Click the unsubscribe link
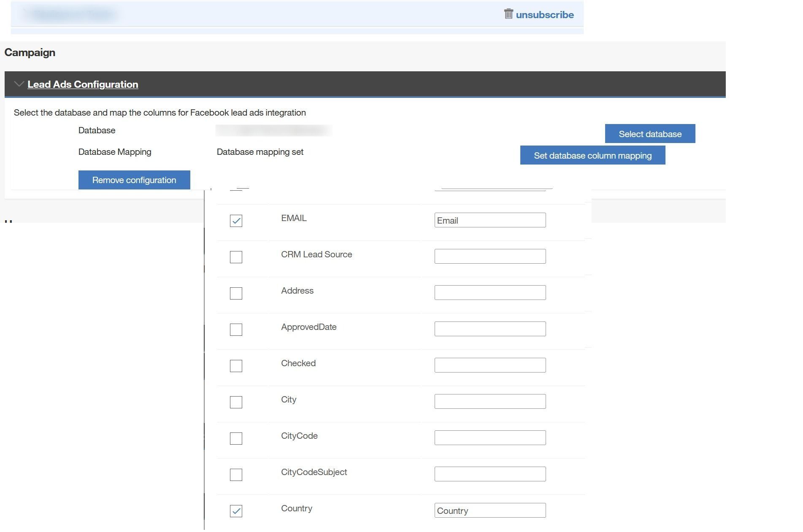Screen dimensions: 803x532 (544, 15)
